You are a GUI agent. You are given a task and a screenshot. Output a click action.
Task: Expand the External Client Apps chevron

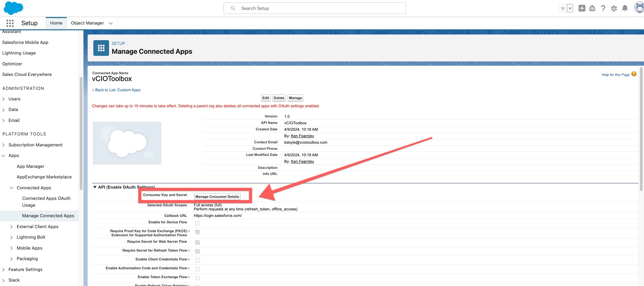pyautogui.click(x=12, y=227)
